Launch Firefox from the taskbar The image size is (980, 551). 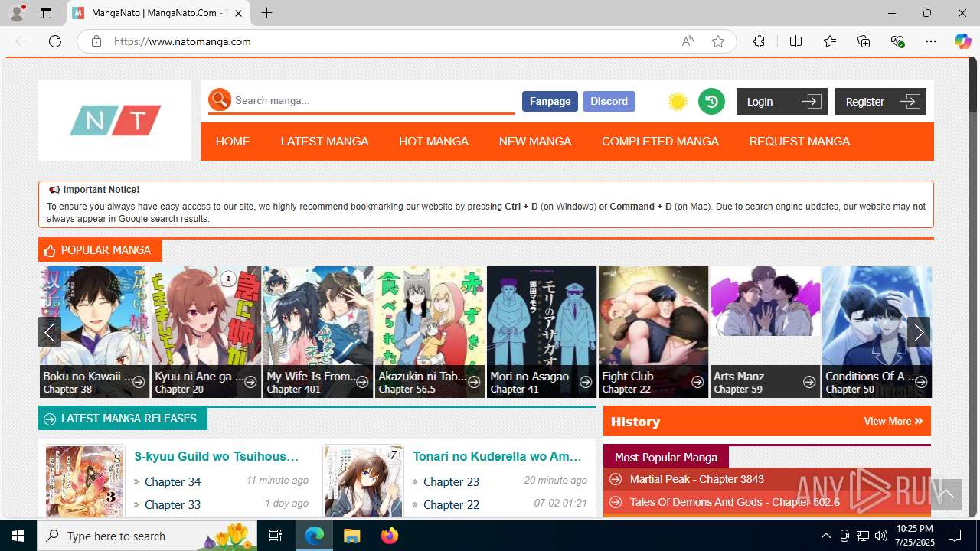click(390, 536)
